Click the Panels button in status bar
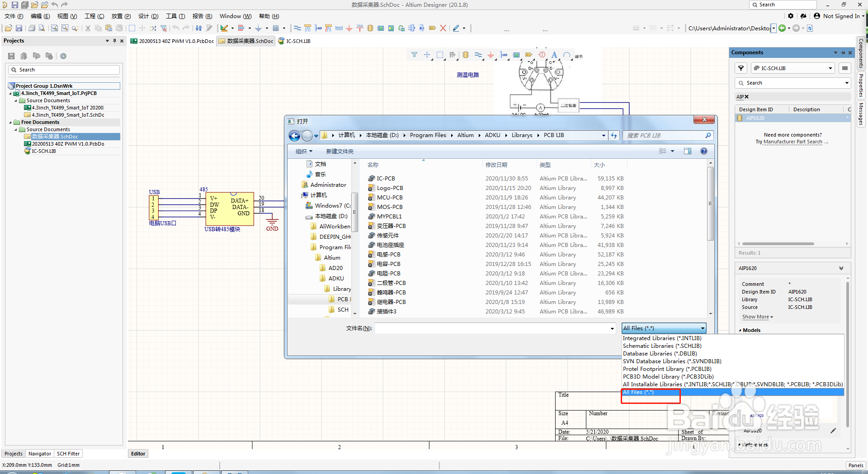The image size is (868, 474). [x=856, y=465]
